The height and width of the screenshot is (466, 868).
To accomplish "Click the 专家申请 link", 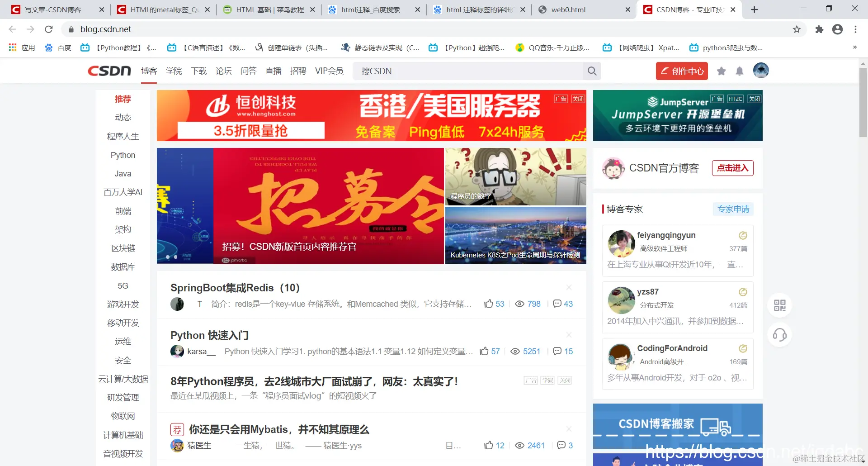I will tap(733, 209).
